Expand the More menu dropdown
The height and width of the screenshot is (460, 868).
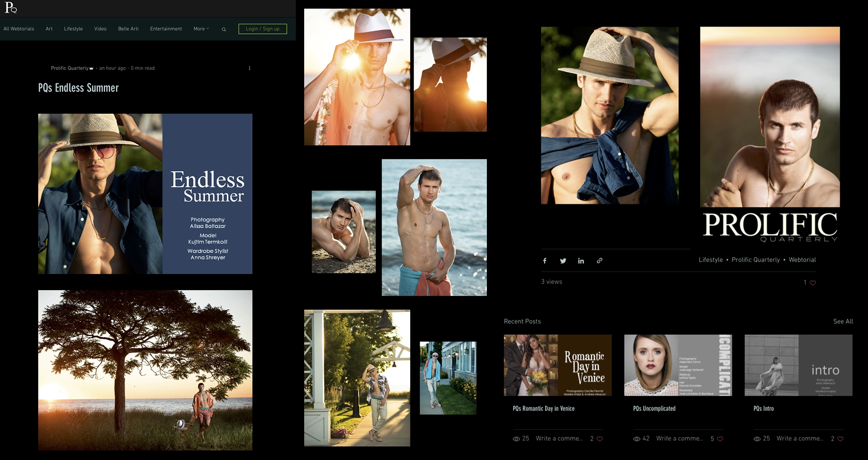[x=201, y=29]
